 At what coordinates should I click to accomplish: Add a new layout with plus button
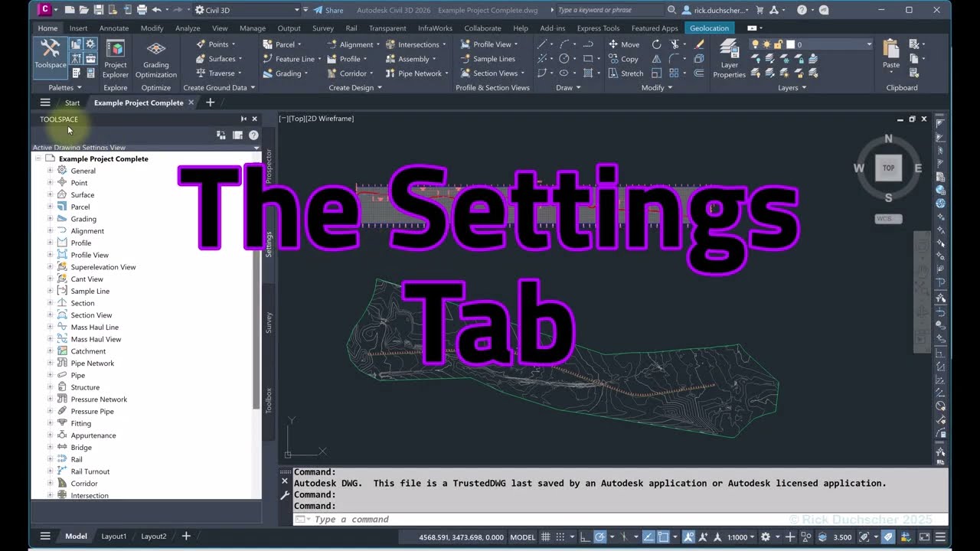tap(185, 536)
